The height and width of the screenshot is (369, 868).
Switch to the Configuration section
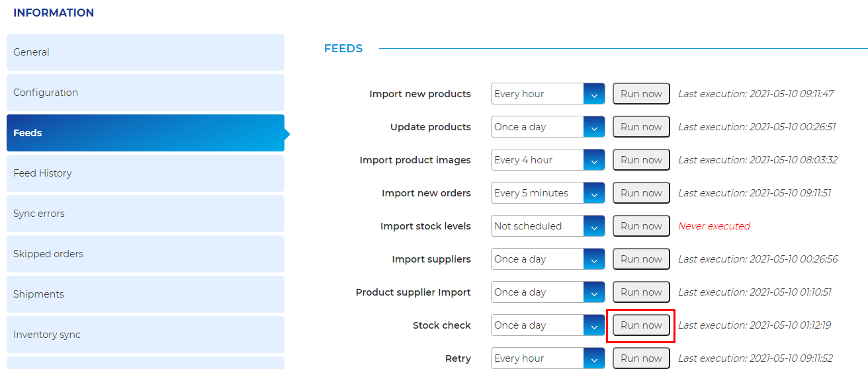coord(146,93)
